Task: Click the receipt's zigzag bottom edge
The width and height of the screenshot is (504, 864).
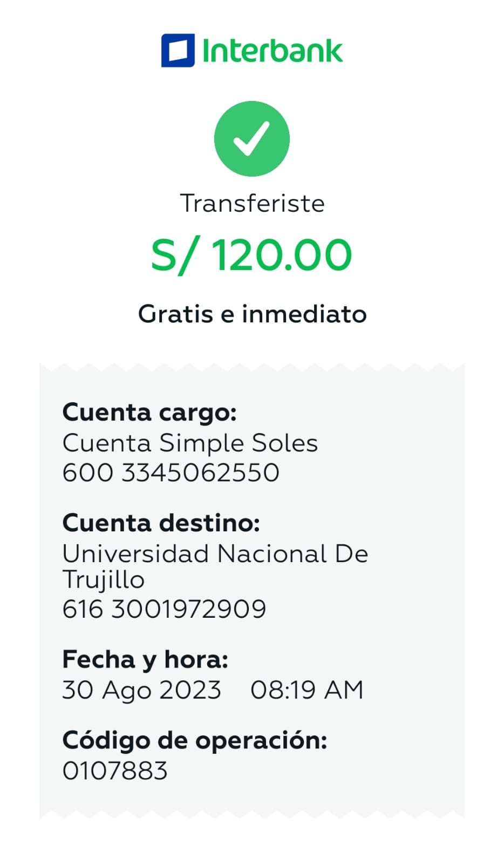Action: [252, 813]
